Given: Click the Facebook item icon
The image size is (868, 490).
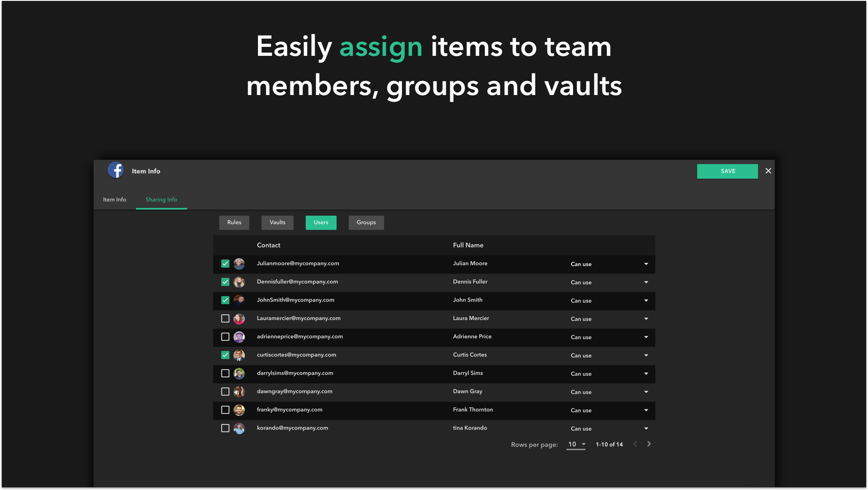Looking at the screenshot, I should coord(116,170).
